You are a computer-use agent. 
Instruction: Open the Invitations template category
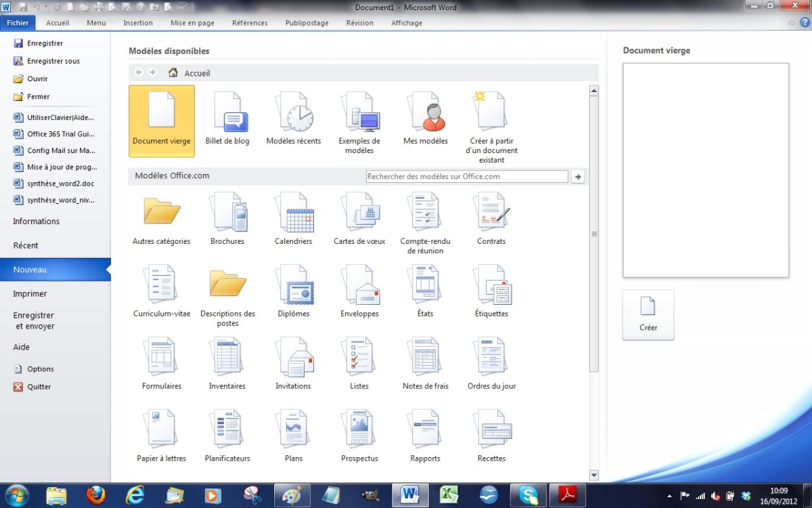(x=294, y=364)
